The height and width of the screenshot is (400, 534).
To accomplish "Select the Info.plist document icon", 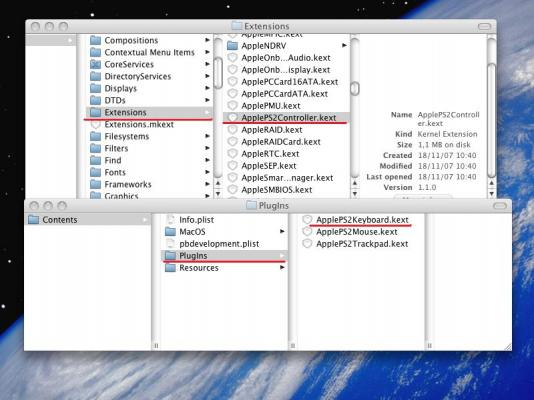I will coord(170,220).
